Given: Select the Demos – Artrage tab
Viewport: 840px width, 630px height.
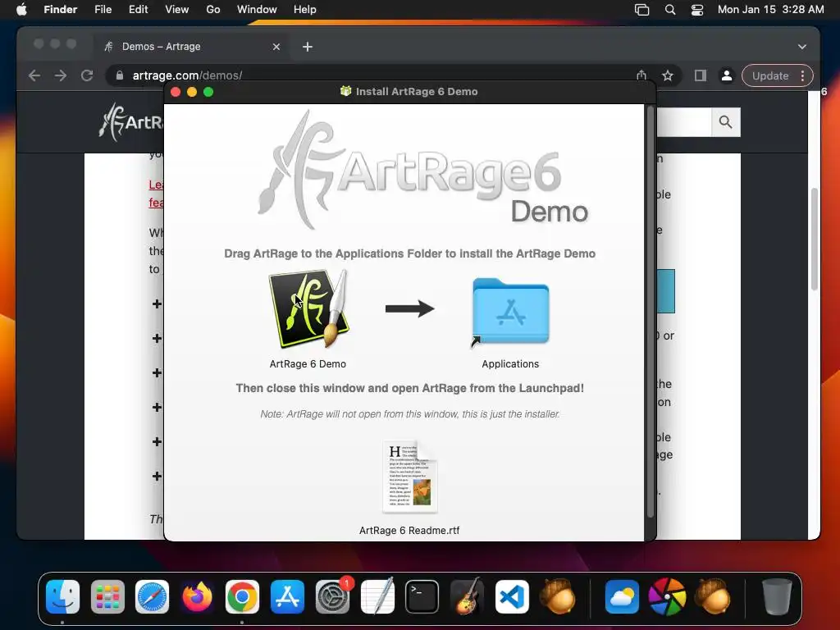Looking at the screenshot, I should [x=190, y=47].
